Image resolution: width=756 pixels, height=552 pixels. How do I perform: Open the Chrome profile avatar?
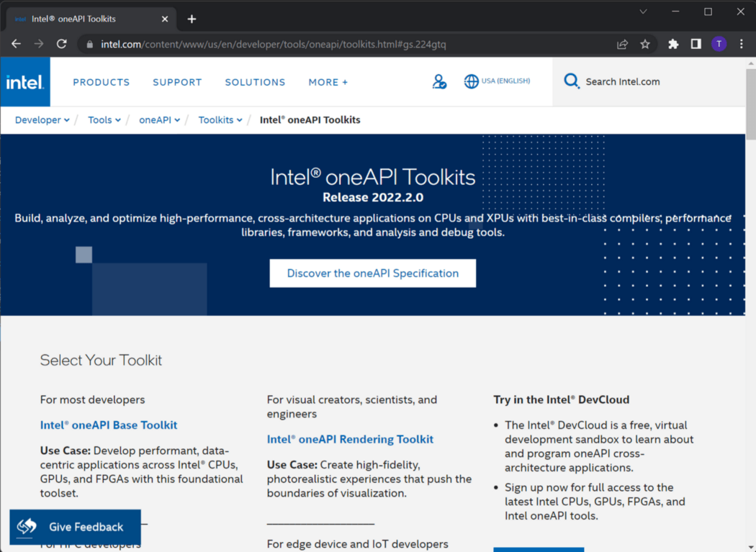tap(719, 45)
